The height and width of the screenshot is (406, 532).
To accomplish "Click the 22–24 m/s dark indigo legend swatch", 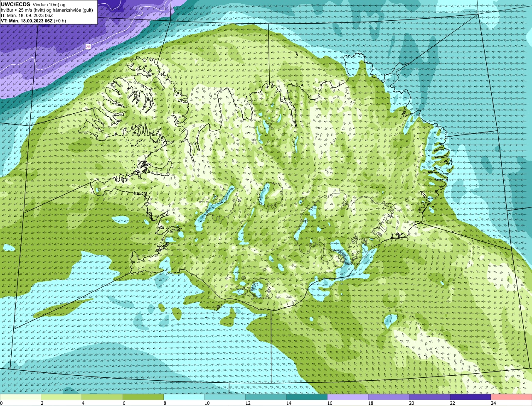I will (470, 397).
